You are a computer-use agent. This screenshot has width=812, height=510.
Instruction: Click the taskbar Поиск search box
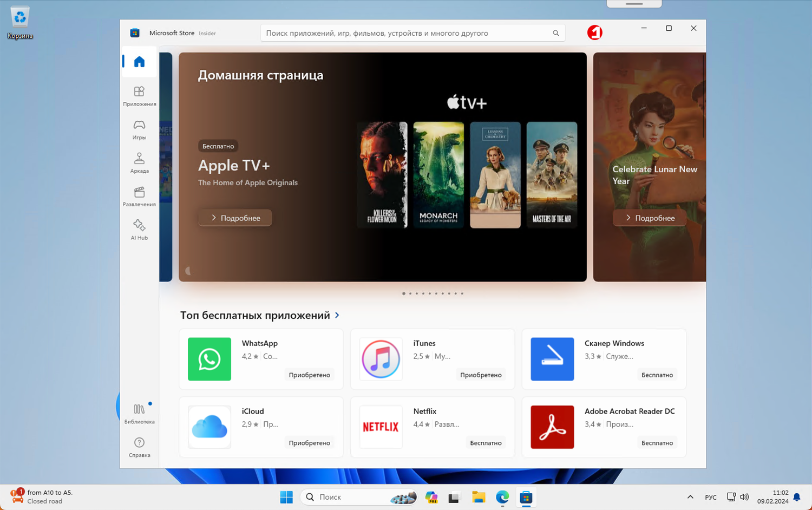[359, 497]
